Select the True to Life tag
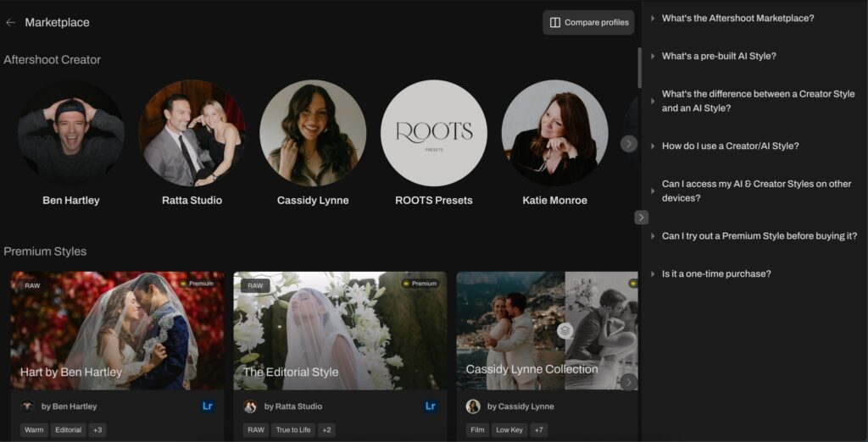868x442 pixels. [293, 430]
